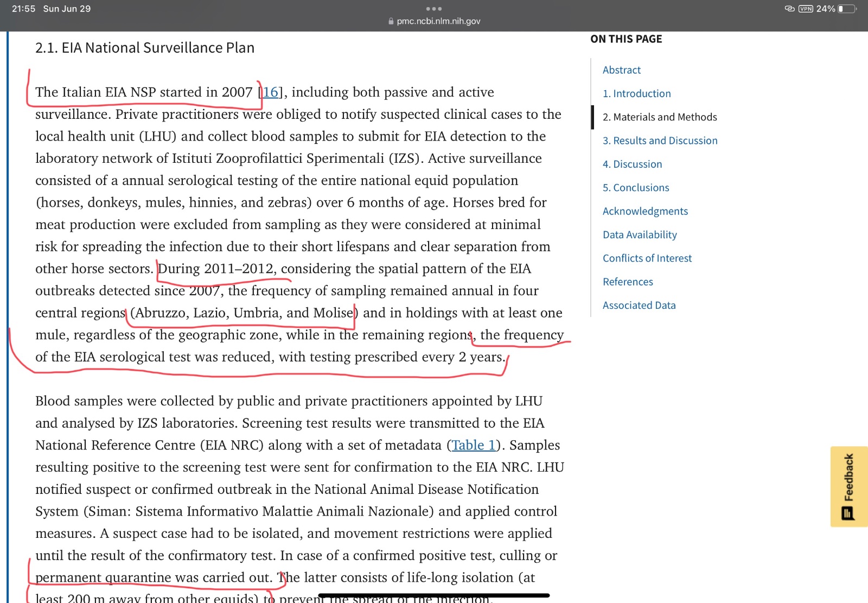
Task: Go to Conflicts of Interest section
Action: pos(647,258)
